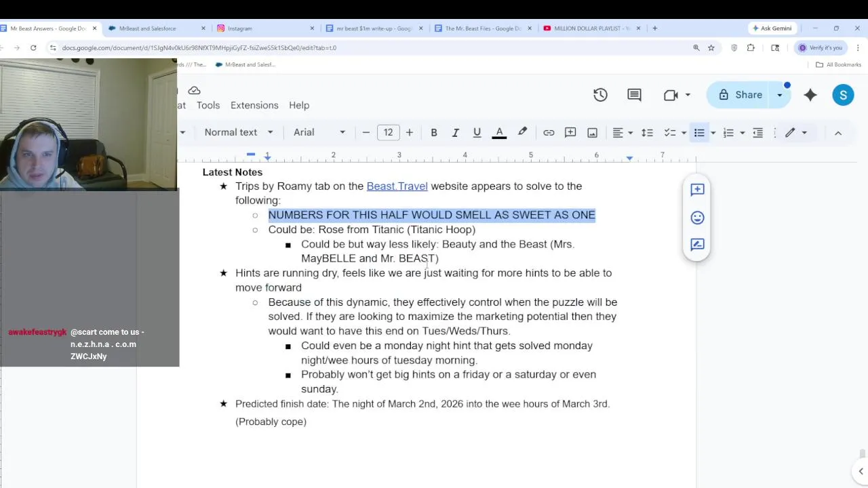Viewport: 868px width, 488px height.
Task: Toggle italic formatting
Action: point(456,132)
